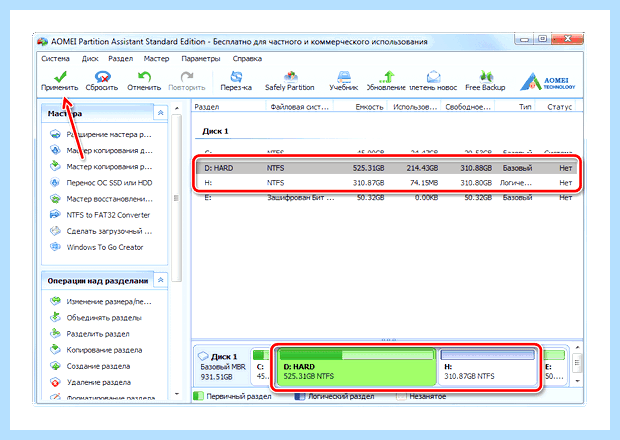
Task: Select C: block in disk map
Action: 261,367
